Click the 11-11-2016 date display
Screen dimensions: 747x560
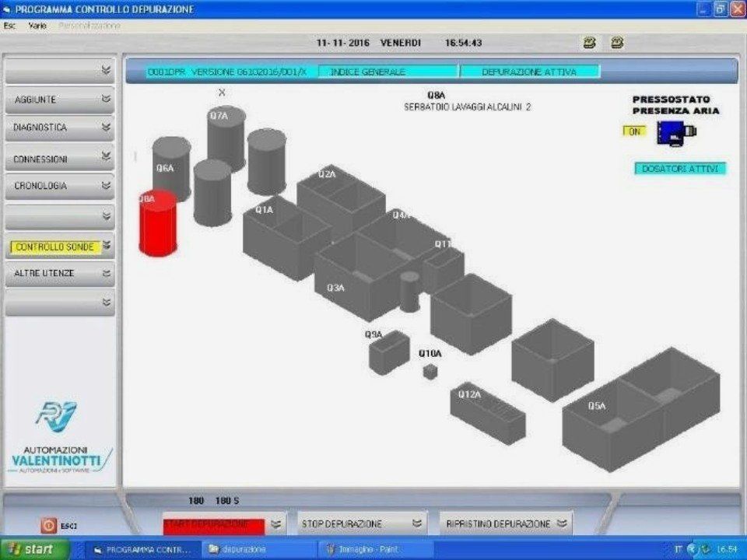[x=342, y=43]
